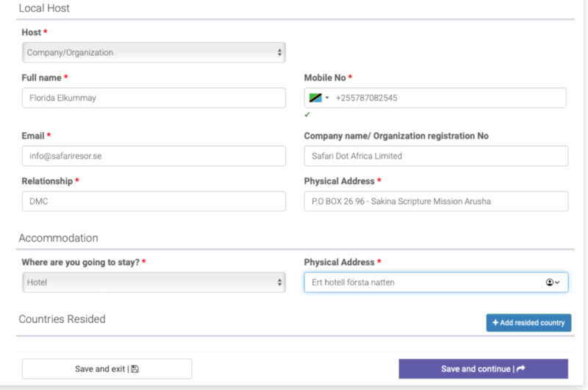Focus the Relationship field containing DMC

click(x=154, y=201)
